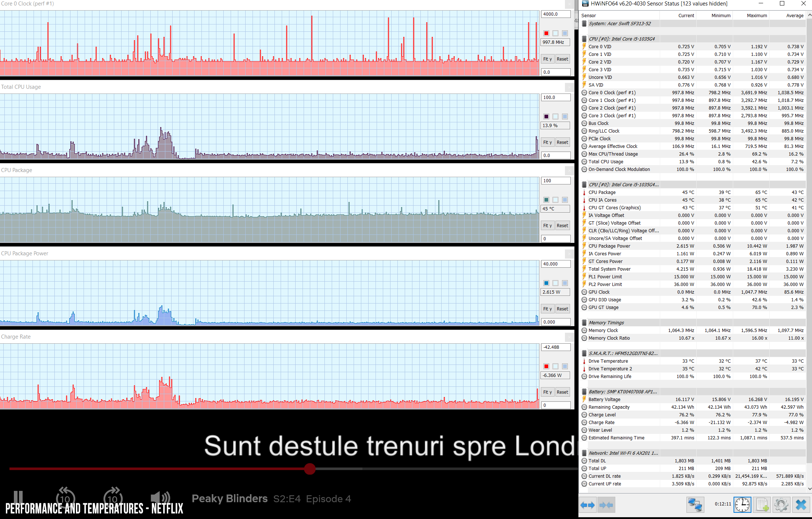Click Fit y on CPU Package graph

(x=547, y=226)
